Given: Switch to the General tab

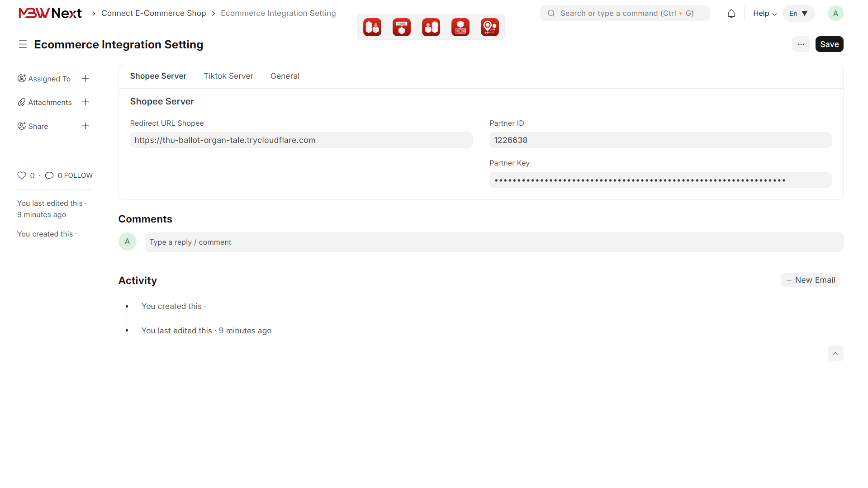Looking at the screenshot, I should 285,76.
